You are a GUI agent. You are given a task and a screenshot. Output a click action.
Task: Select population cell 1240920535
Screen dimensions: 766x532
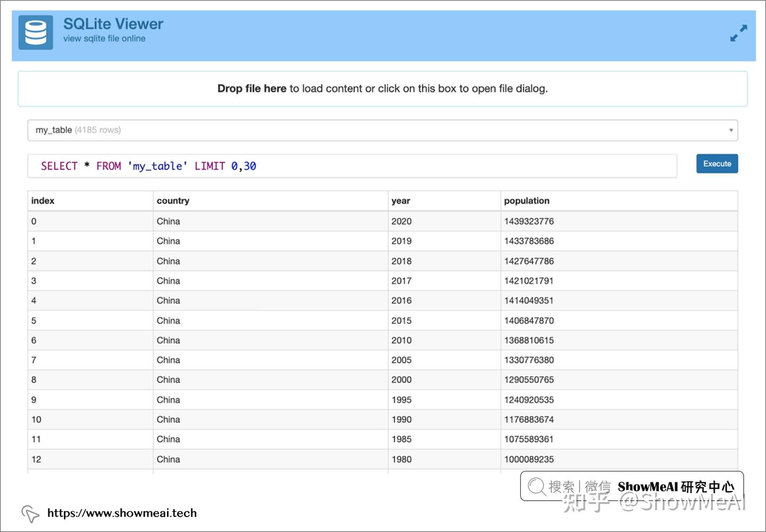point(619,400)
